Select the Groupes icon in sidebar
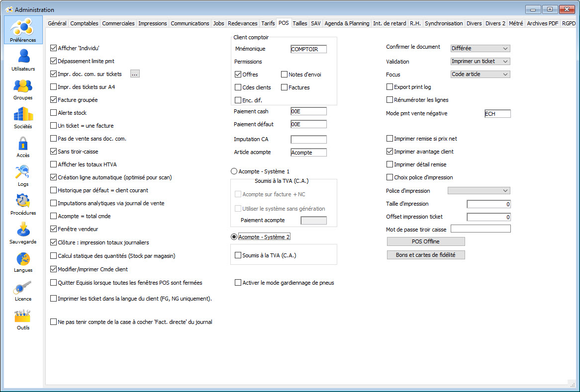580x392 pixels. coord(23,85)
